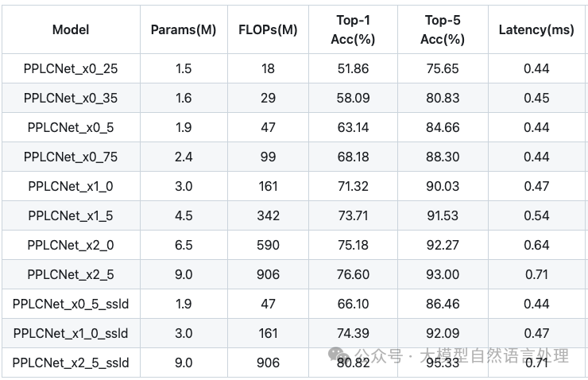Click the Top-1 Acc(%) header
Viewport: 588px width, 380px height.
point(353,29)
